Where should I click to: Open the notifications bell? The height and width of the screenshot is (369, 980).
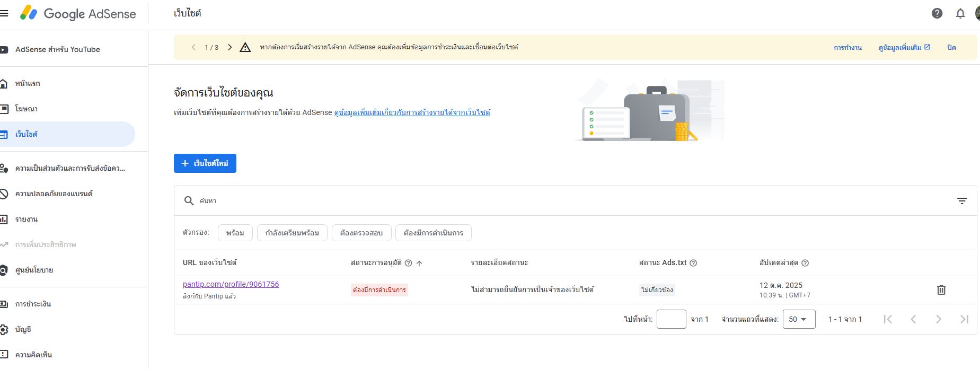(960, 13)
